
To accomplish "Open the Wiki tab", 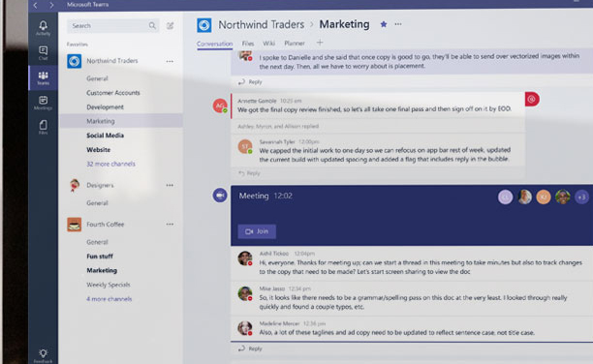I will tap(269, 44).
